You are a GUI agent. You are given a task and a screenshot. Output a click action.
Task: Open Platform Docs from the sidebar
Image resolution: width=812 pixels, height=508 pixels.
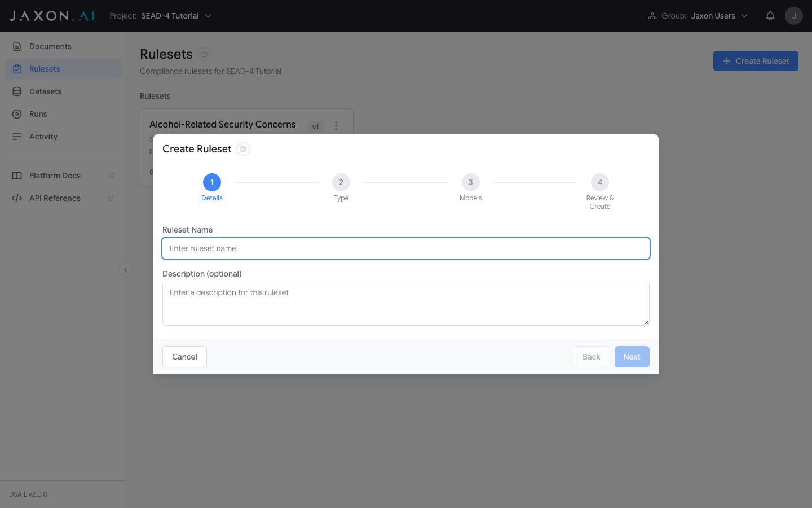click(x=55, y=175)
